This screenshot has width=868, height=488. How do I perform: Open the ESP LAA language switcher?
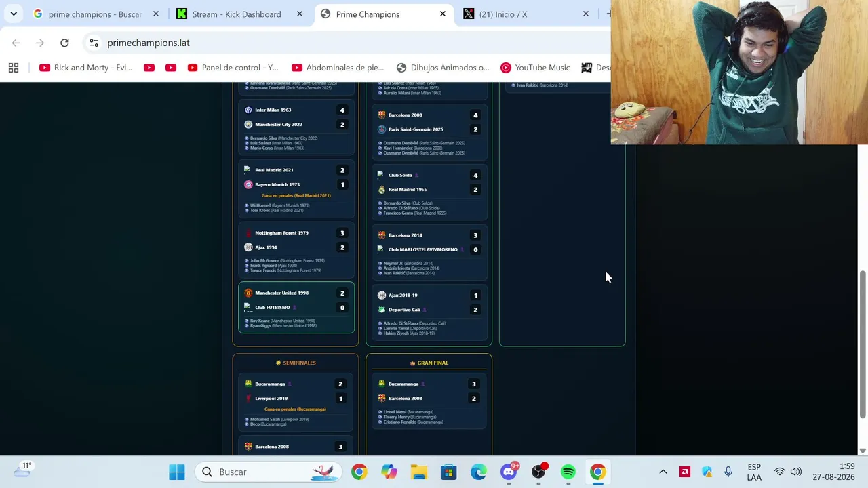coord(754,472)
